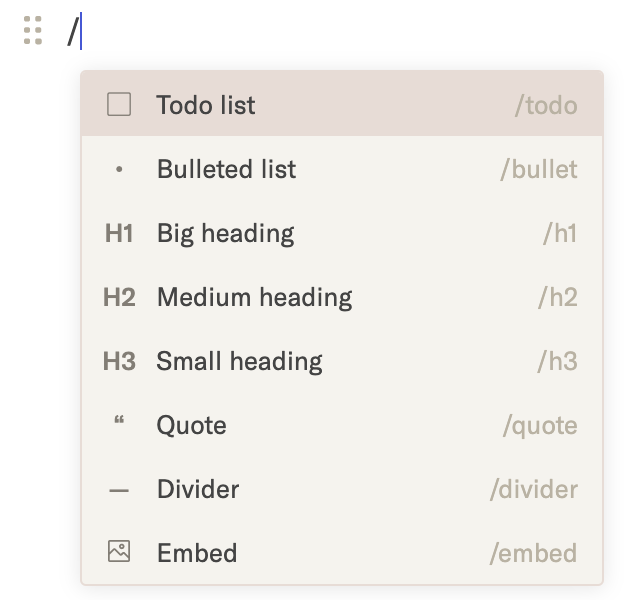Choose Embed from the block menu
Screen dimensions: 624x600
(x=197, y=553)
